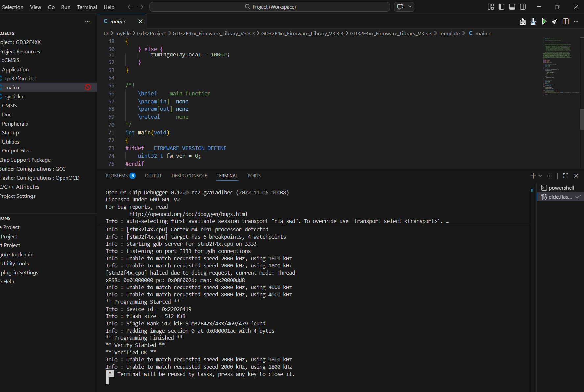Click the main.c breadcrumb item
Screen dimensions: 584x392
click(483, 33)
